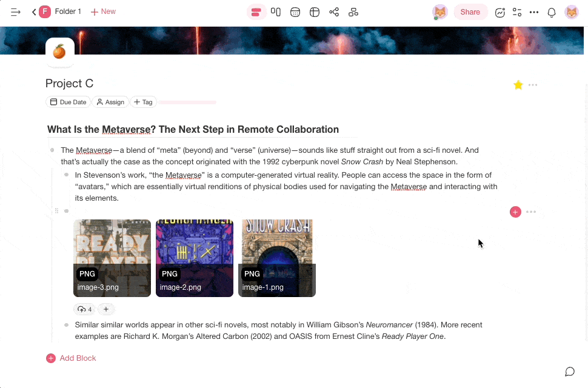The height and width of the screenshot is (388, 588).
Task: Select the Mind Map view icon
Action: [334, 12]
